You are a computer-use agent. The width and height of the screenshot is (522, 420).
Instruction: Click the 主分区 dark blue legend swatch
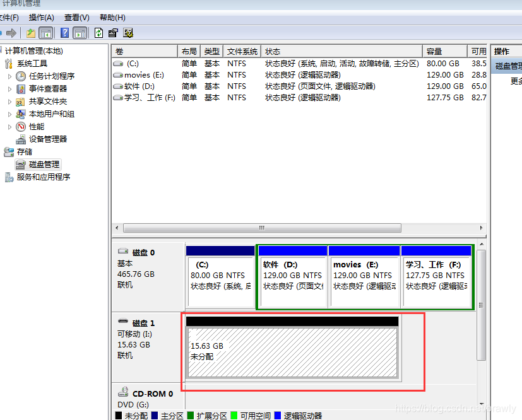point(155,416)
